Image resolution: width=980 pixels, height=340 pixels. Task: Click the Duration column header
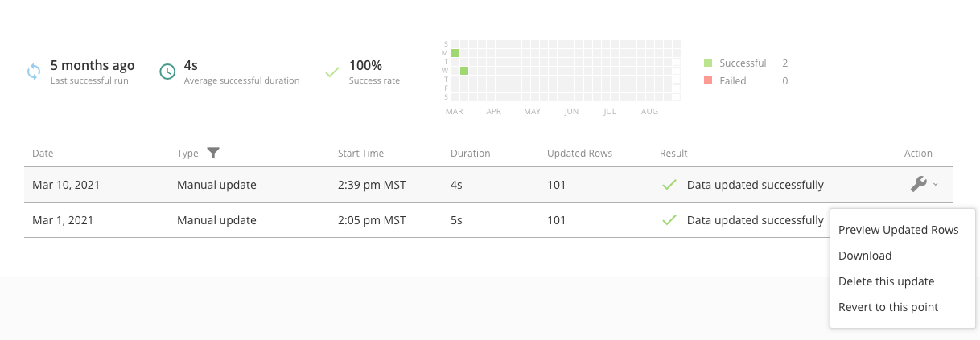(470, 153)
